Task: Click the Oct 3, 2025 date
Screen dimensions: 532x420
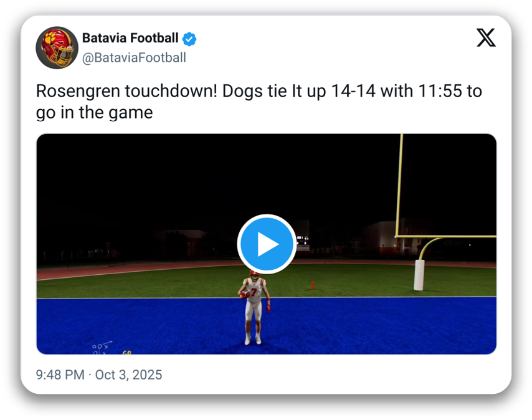Action: click(x=128, y=375)
